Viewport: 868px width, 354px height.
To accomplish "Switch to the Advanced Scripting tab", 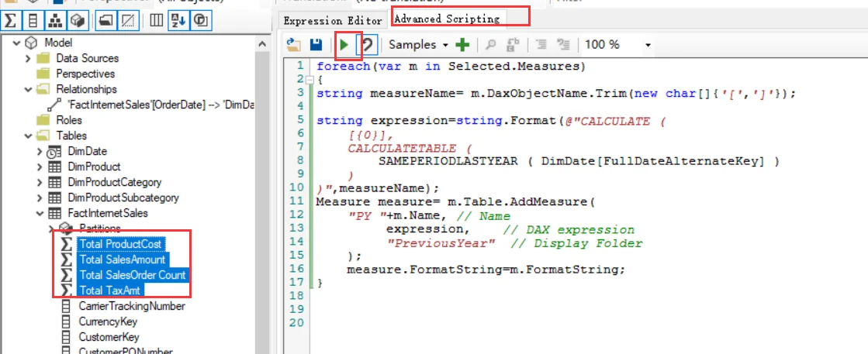I will (447, 19).
